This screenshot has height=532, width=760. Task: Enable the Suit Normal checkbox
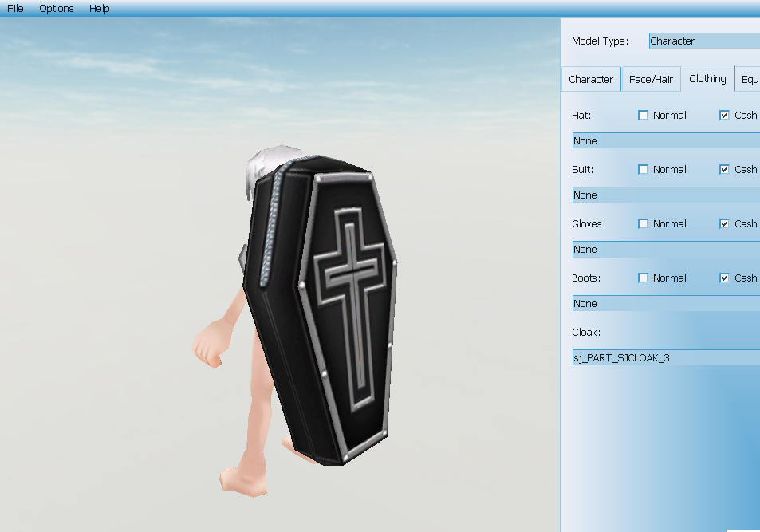[644, 170]
